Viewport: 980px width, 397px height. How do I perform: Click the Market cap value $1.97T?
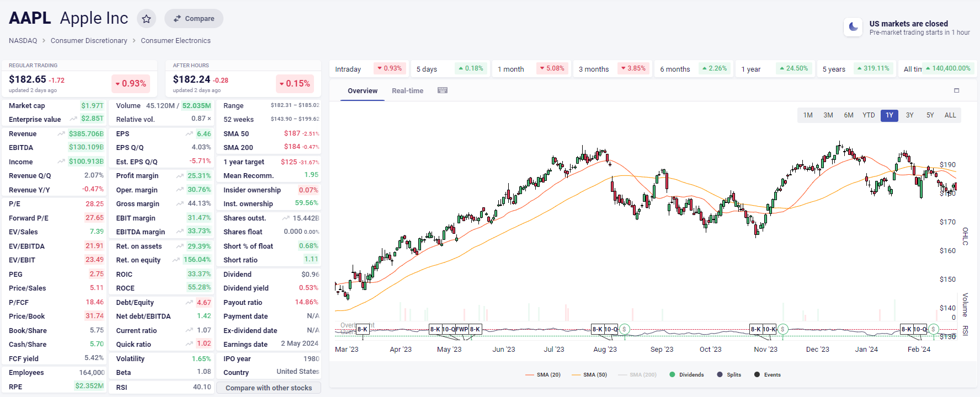point(92,106)
